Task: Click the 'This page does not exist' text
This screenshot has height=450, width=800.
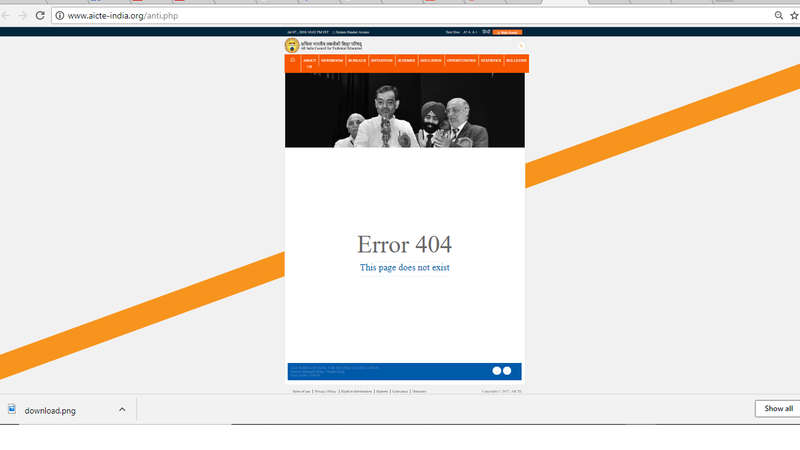Action: tap(405, 267)
